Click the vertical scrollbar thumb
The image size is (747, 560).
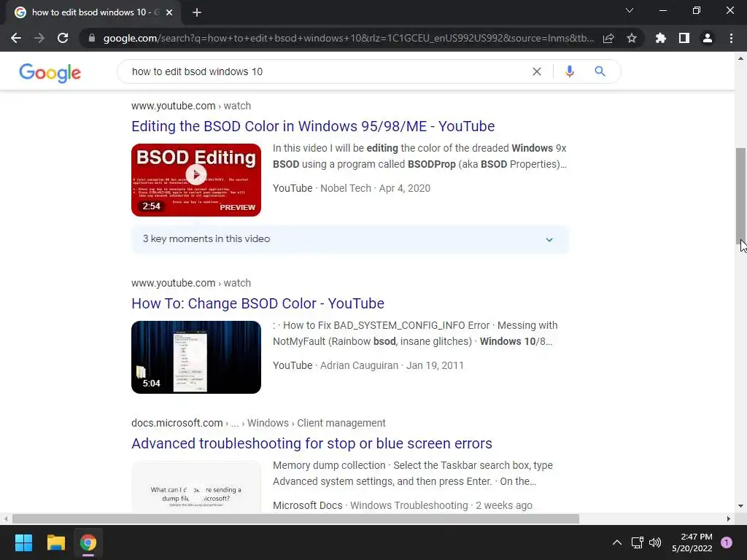[x=740, y=195]
